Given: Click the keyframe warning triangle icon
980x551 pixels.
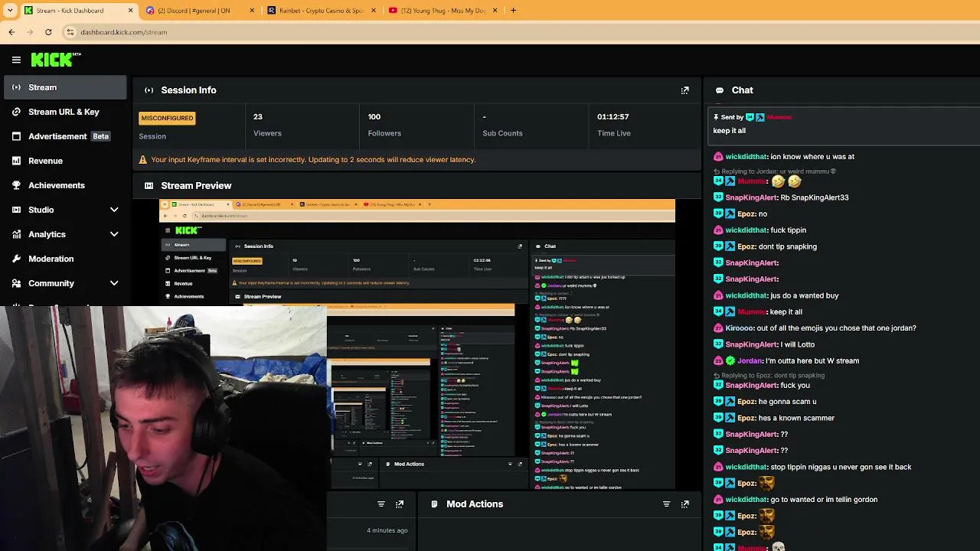Looking at the screenshot, I should coord(143,160).
